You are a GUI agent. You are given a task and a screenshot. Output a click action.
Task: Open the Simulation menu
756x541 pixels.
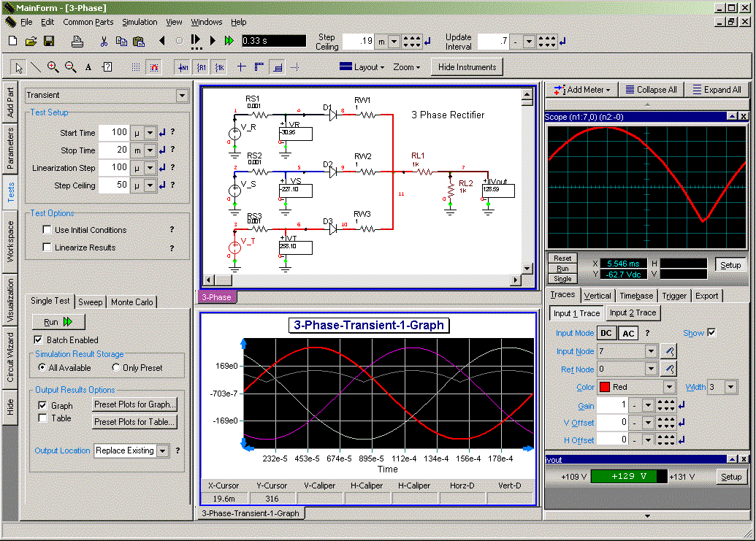coord(139,22)
